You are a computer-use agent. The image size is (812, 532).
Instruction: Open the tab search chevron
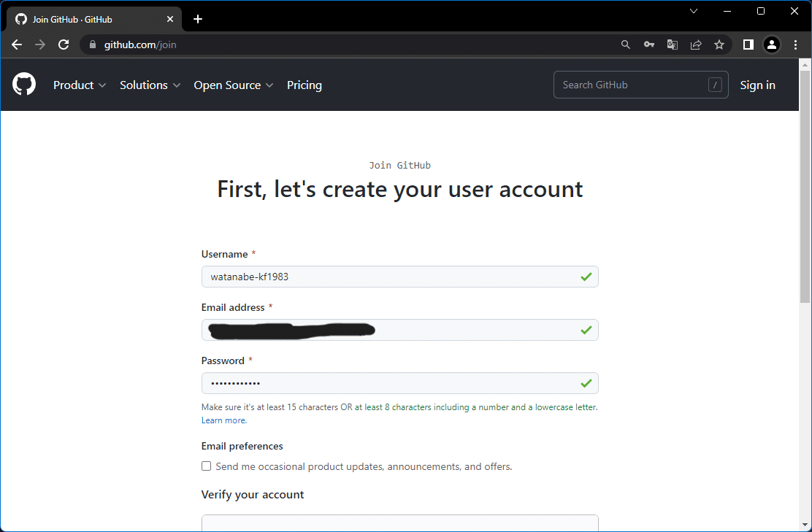coord(694,11)
